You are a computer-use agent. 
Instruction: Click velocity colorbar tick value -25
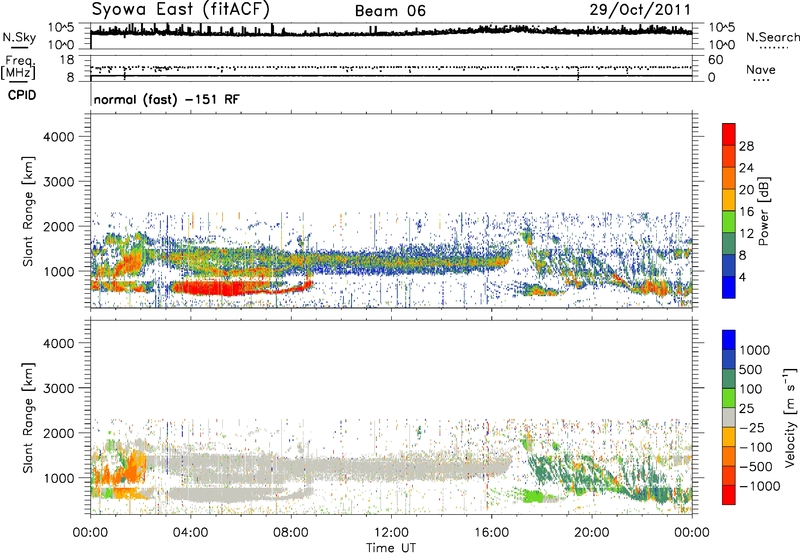[x=753, y=427]
